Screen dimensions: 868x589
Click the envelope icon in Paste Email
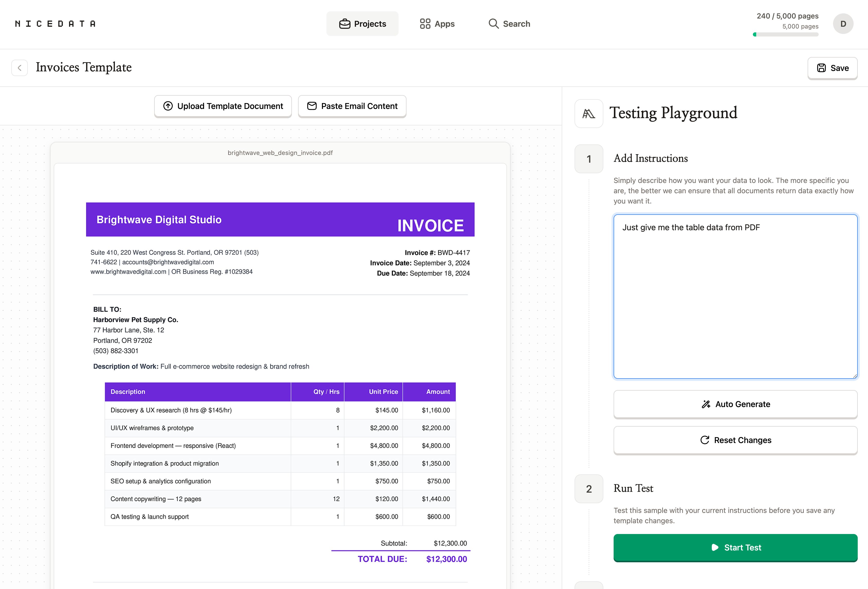312,106
